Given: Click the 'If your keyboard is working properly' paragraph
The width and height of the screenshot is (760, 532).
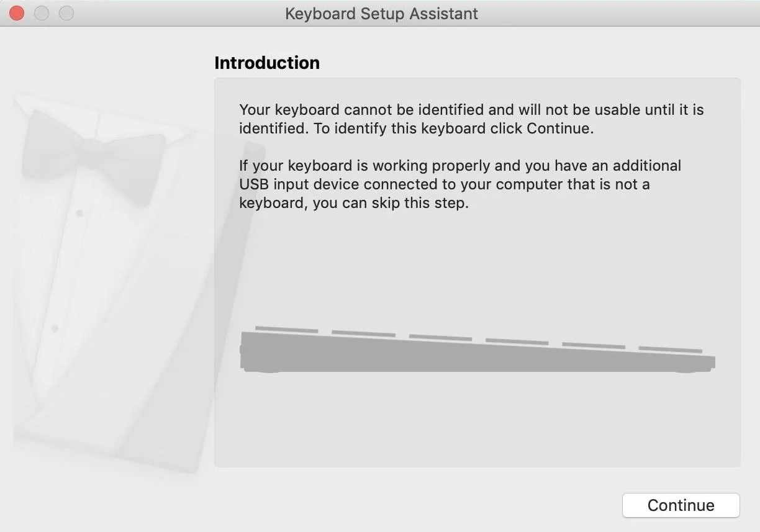Looking at the screenshot, I should 460,184.
